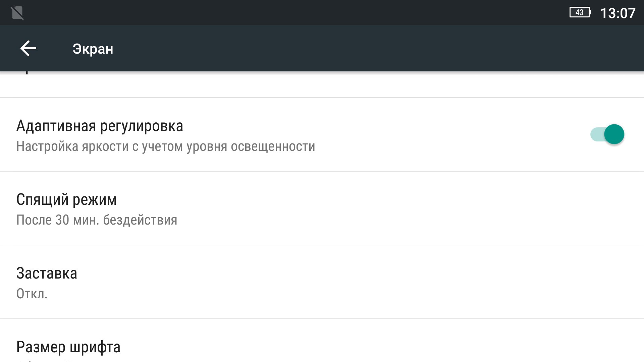The image size is (644, 362).
Task: Tap the battery indicator icon
Action: click(580, 13)
